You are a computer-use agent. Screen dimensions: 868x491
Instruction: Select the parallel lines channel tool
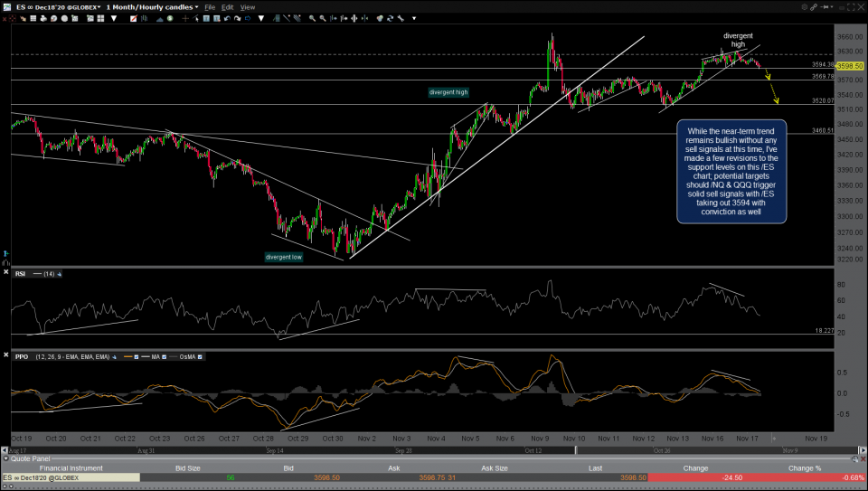coord(297,18)
